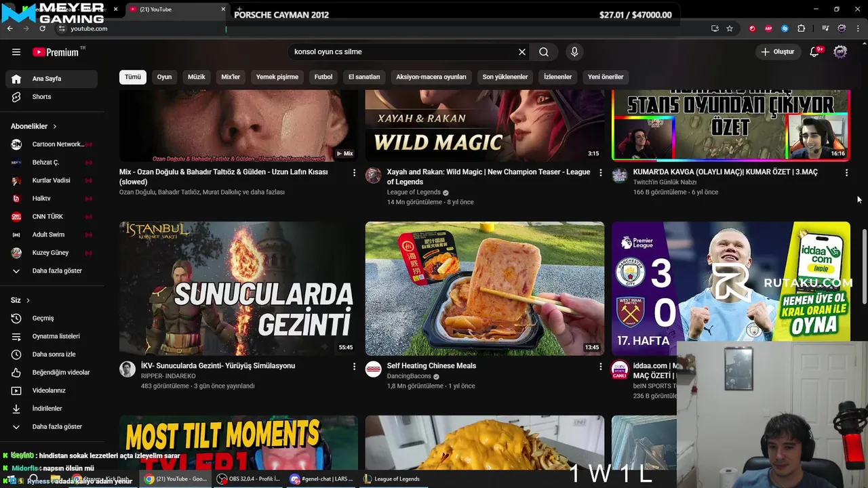Open Videolarınız page
This screenshot has height=488, width=868.
click(x=52, y=390)
